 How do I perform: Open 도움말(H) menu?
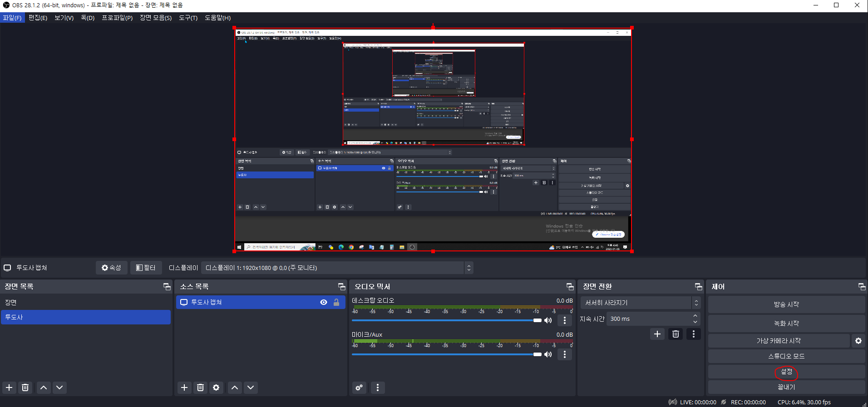click(217, 18)
